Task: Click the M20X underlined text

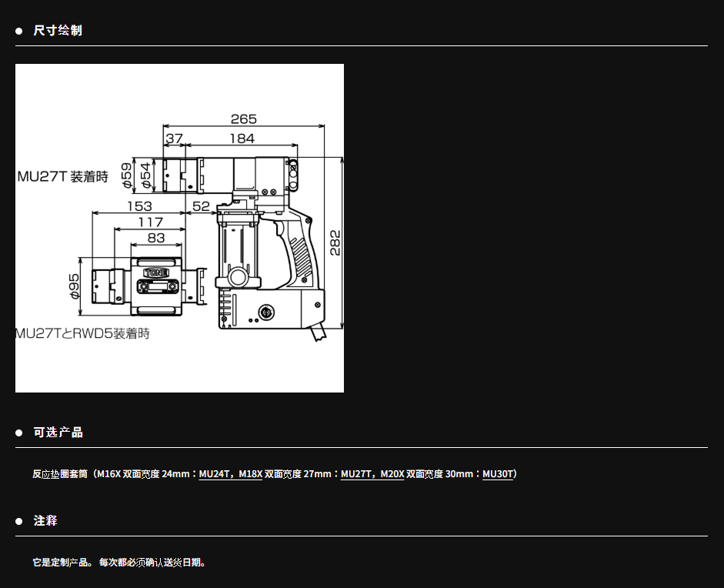Action: pyautogui.click(x=392, y=474)
